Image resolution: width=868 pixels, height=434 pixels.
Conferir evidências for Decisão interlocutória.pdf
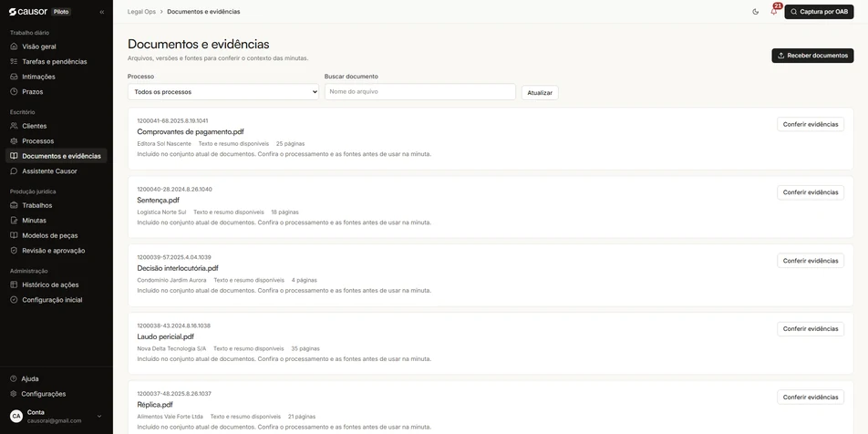coord(811,261)
